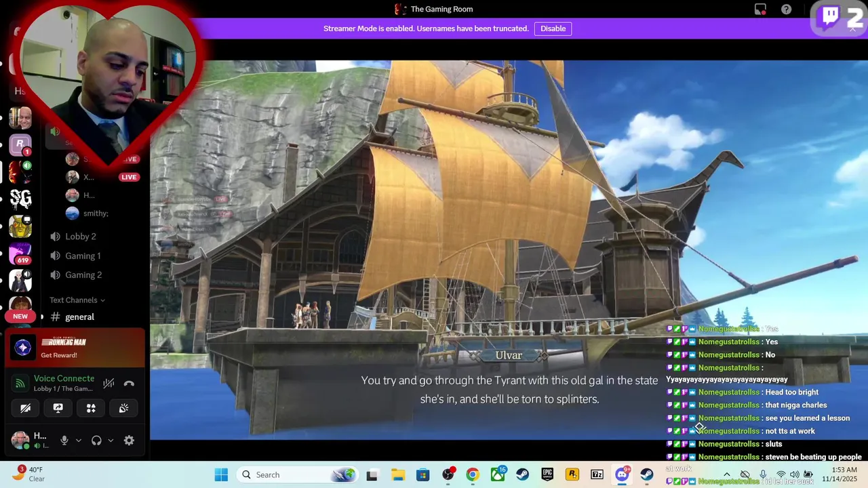Open Microsoft Store from taskbar
868x488 pixels.
422,474
